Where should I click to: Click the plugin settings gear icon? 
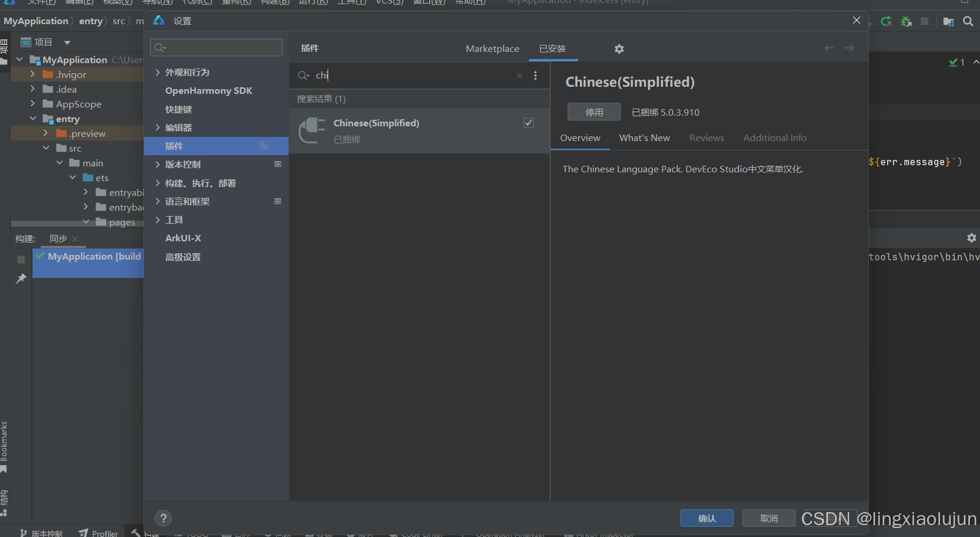(x=619, y=49)
